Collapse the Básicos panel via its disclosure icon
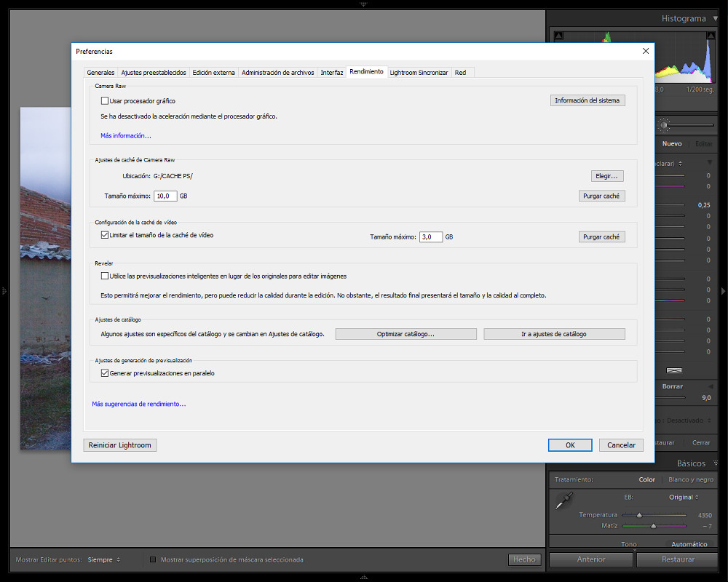Image resolution: width=728 pixels, height=582 pixels. click(x=715, y=463)
